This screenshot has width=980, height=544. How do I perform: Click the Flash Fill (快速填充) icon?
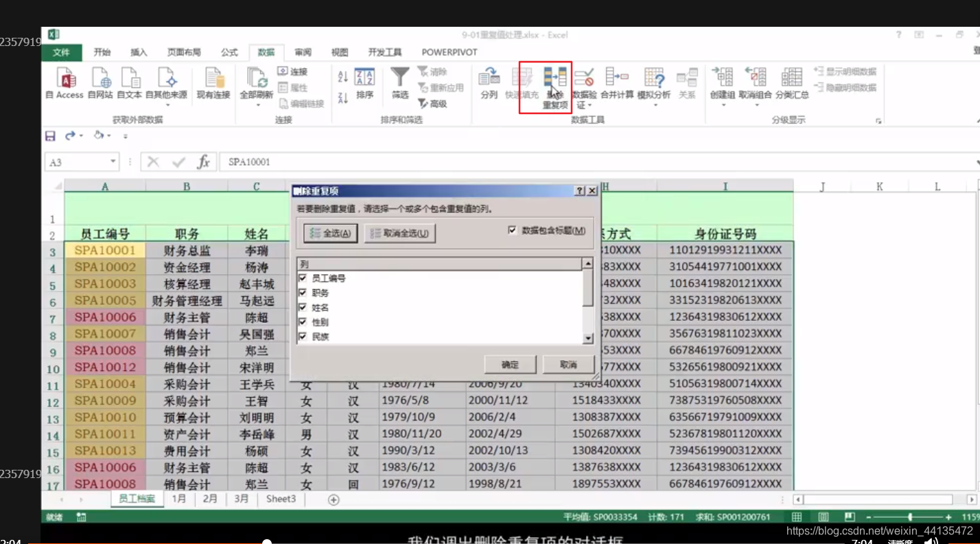(x=524, y=82)
